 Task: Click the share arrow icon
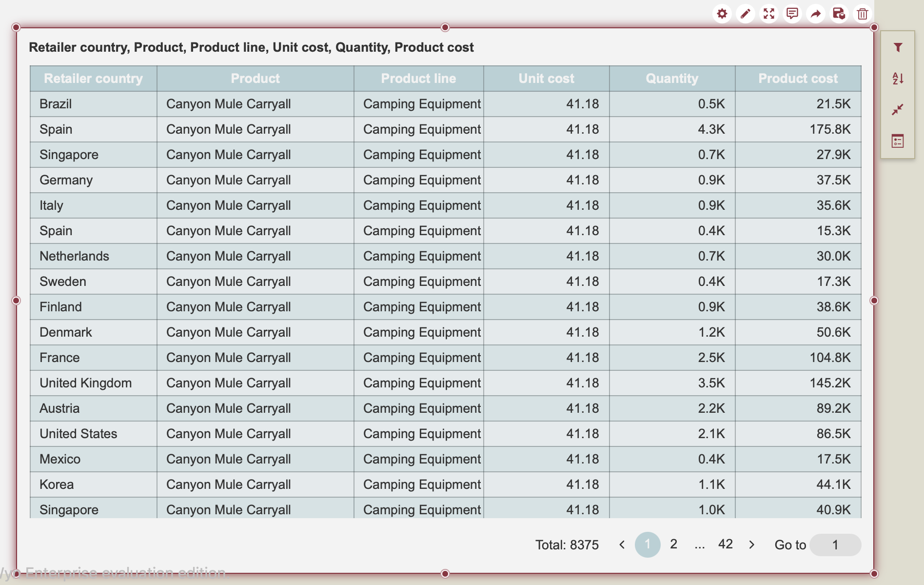(815, 14)
